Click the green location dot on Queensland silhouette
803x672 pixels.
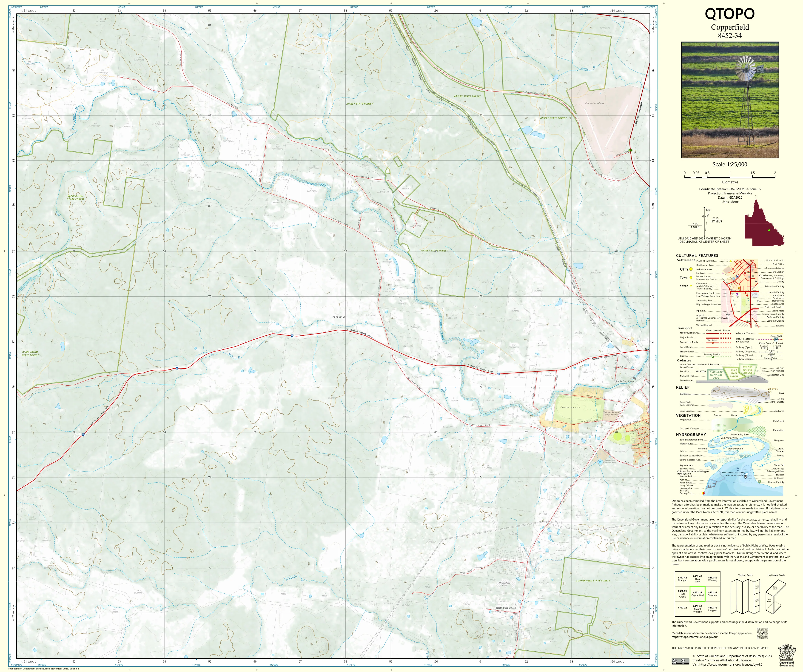(x=769, y=230)
